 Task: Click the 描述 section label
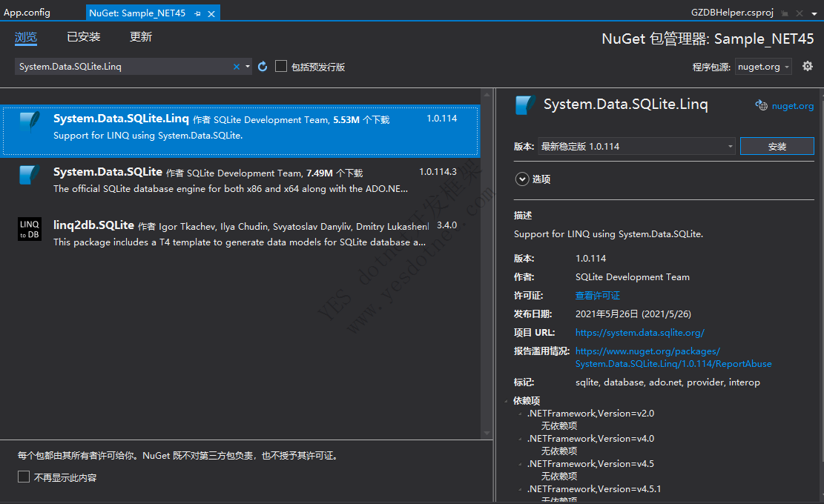[x=523, y=215]
